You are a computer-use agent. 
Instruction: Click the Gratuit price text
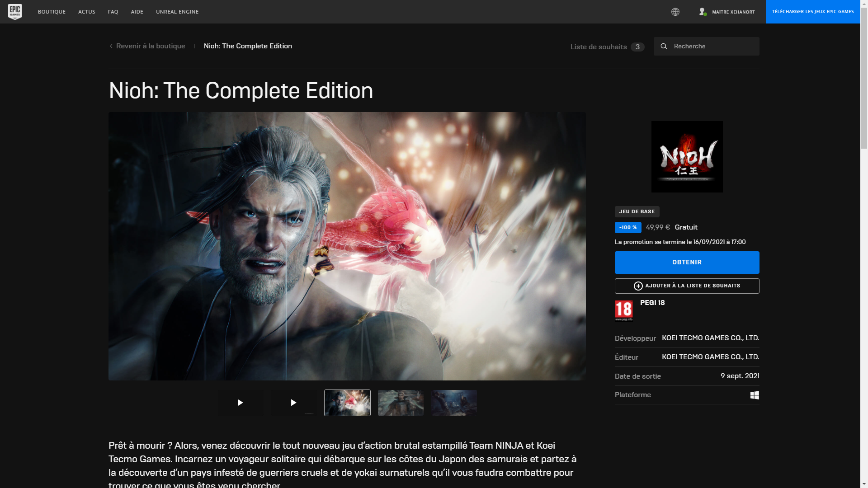click(x=686, y=227)
